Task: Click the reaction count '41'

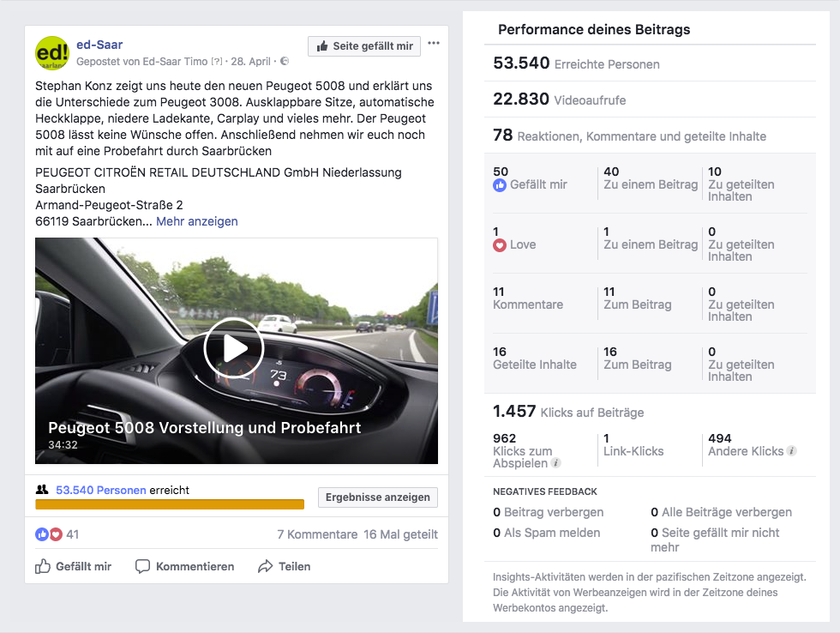Action: pyautogui.click(x=72, y=534)
